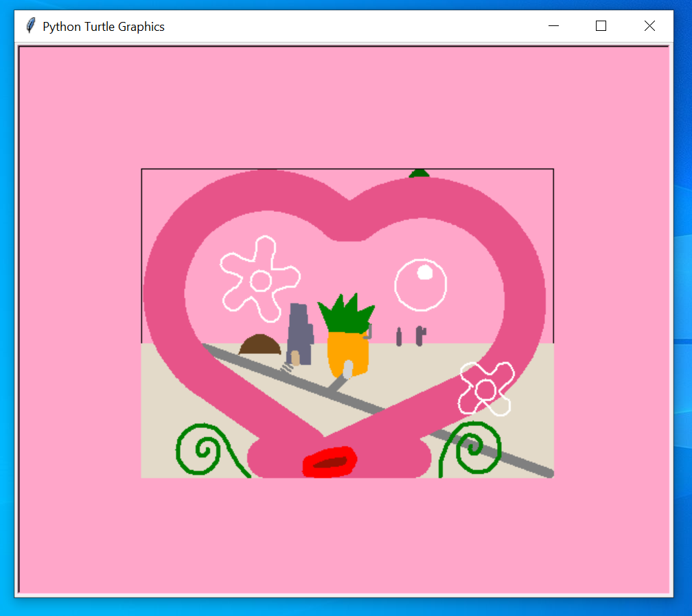This screenshot has height=616, width=692.
Task: Click the large white sky flower outline
Action: [260, 279]
